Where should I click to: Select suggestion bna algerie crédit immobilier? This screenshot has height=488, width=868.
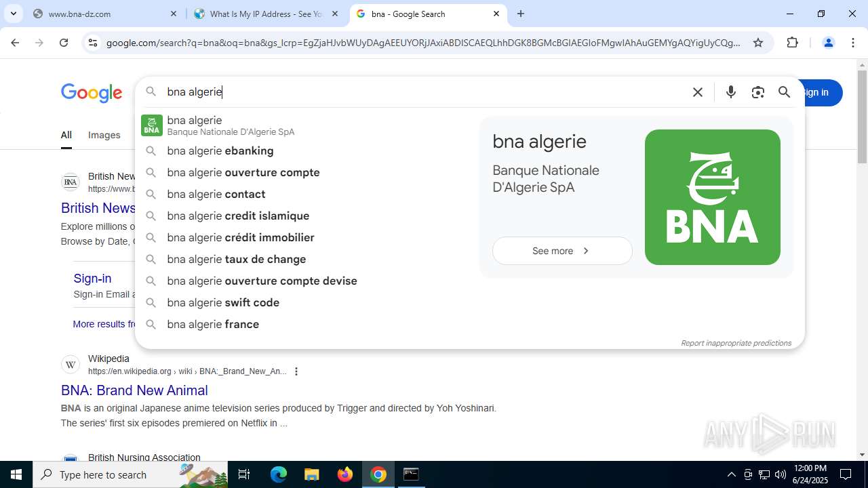pyautogui.click(x=307, y=237)
